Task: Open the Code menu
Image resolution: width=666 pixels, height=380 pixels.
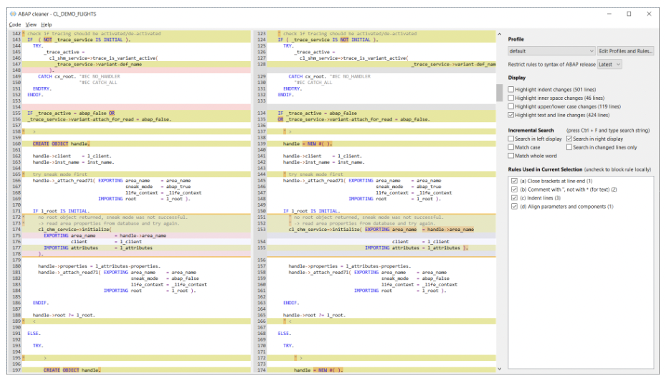Action: (15, 25)
